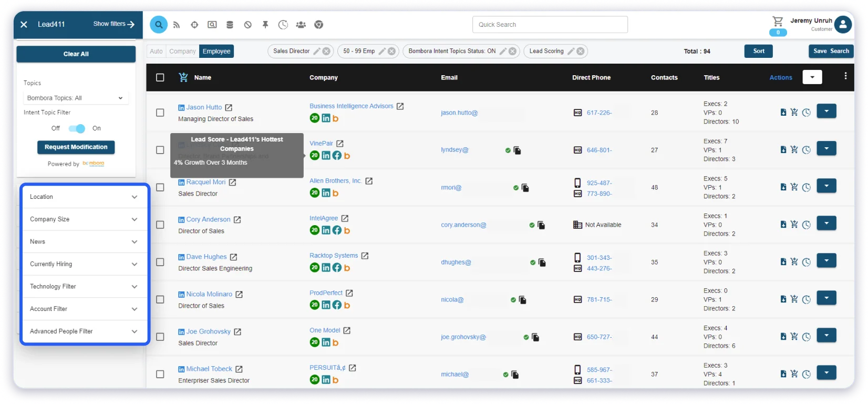Select the Michael Tobeck row checkbox

160,374
